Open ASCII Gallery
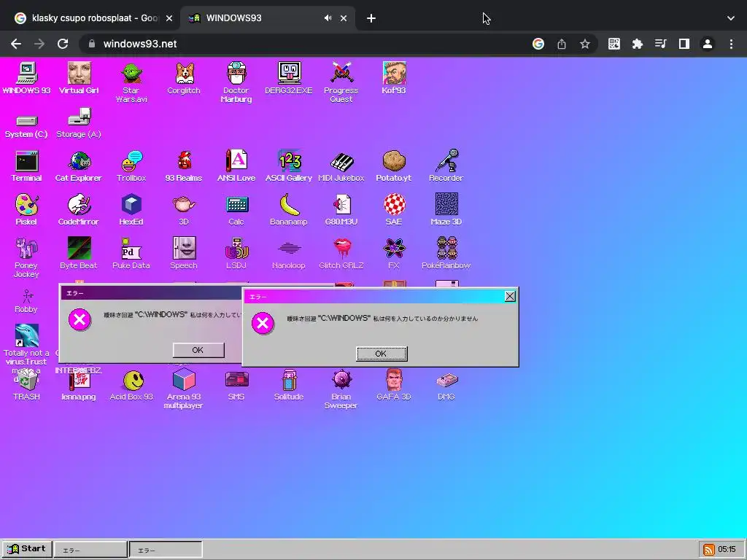This screenshot has width=747, height=560. tap(289, 166)
